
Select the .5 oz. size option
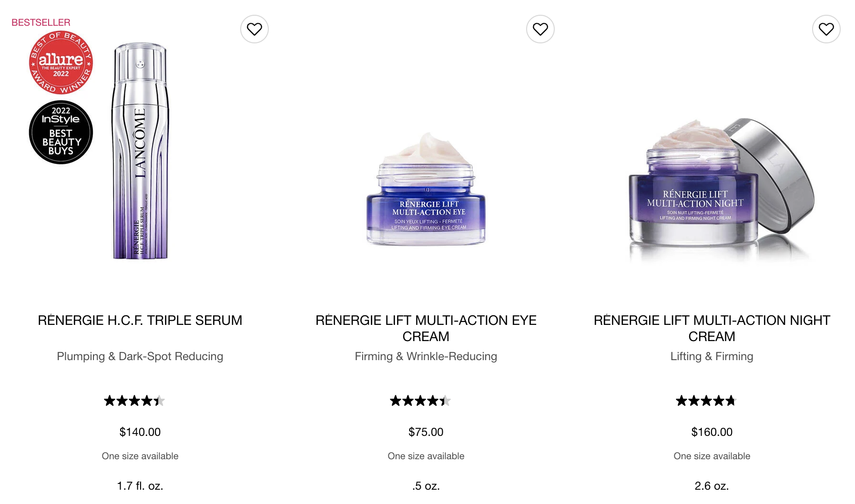tap(426, 486)
